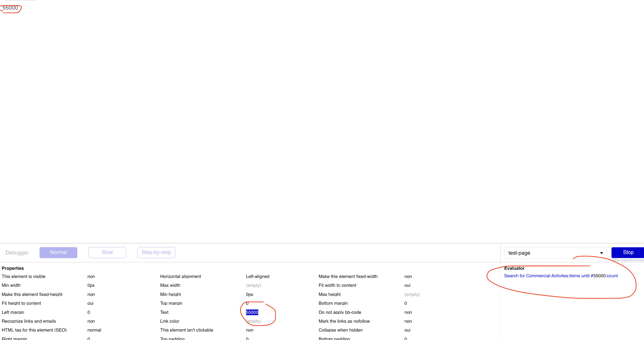Click the Properties section heading

(13, 268)
